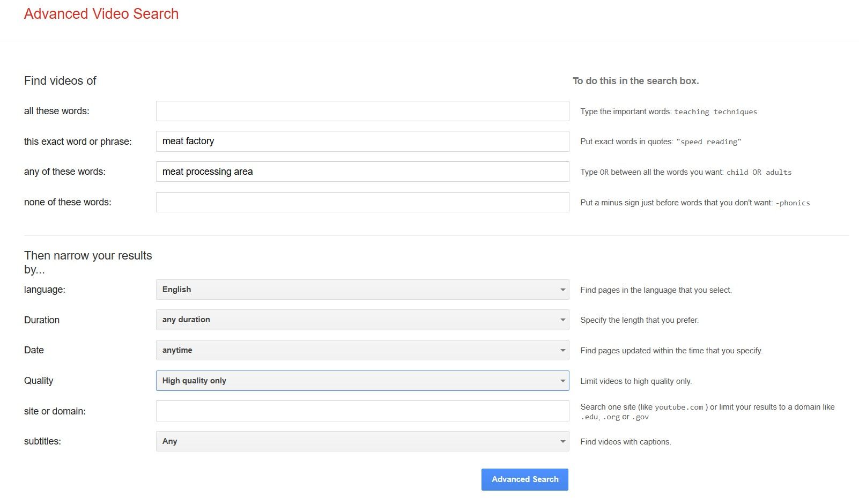This screenshot has height=504, width=859.
Task: Open the Date dropdown showing anytime
Action: pyautogui.click(x=362, y=350)
